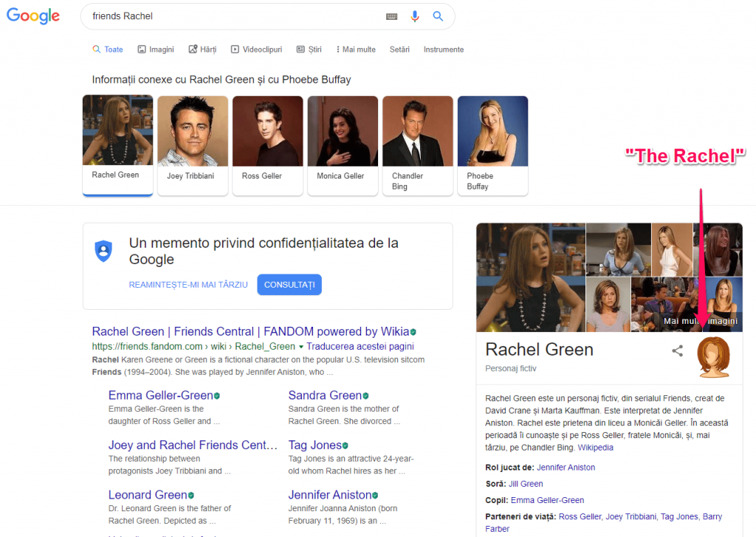Open large Rachel Green panel photo

click(530, 277)
